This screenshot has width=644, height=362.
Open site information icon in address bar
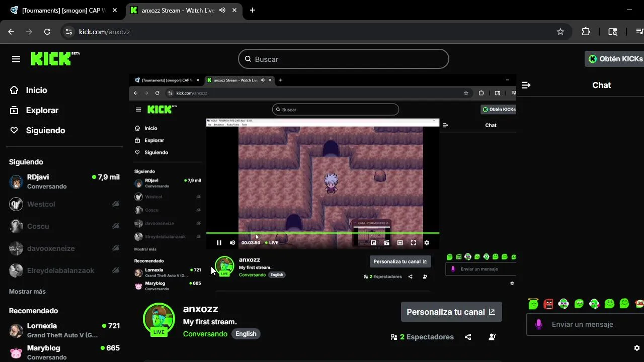pyautogui.click(x=69, y=32)
